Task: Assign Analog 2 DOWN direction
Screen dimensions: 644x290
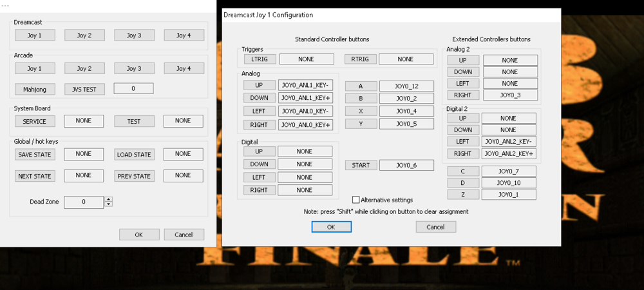Action: tap(463, 72)
